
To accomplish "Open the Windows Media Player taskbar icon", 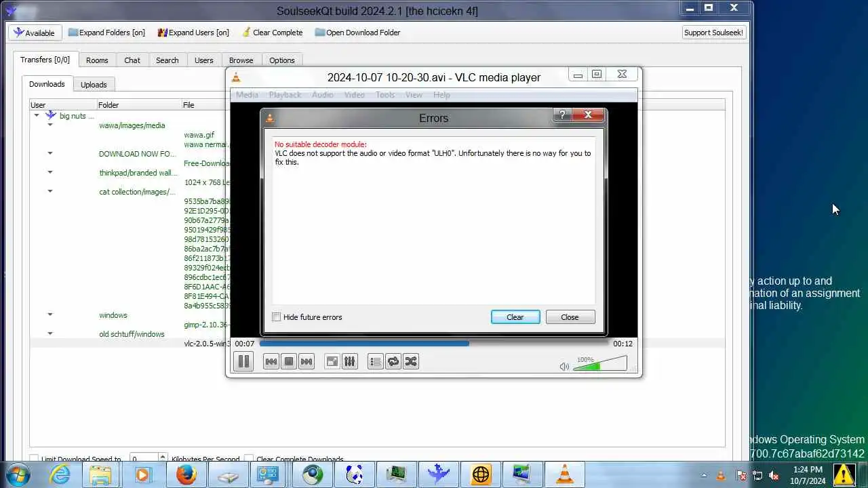I will (142, 474).
